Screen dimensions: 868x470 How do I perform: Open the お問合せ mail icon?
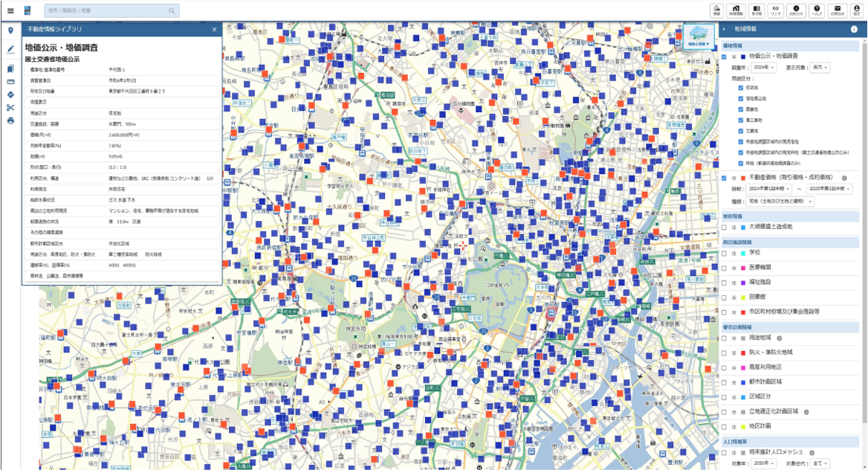(837, 10)
